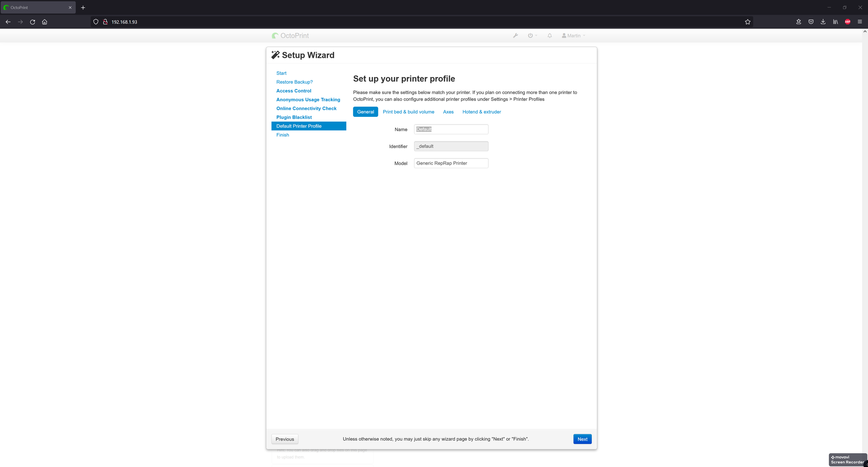Image resolution: width=868 pixels, height=467 pixels.
Task: Switch to the Print bed & build volume tab
Action: click(x=408, y=112)
